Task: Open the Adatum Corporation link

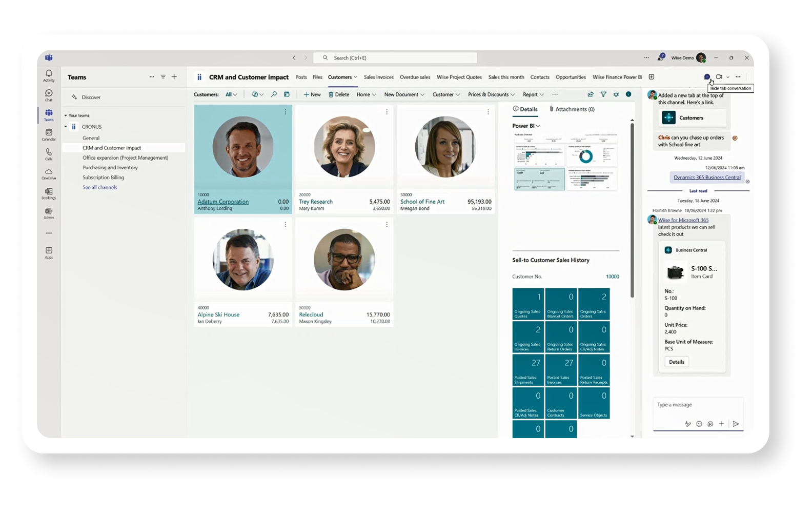Action: pyautogui.click(x=223, y=202)
